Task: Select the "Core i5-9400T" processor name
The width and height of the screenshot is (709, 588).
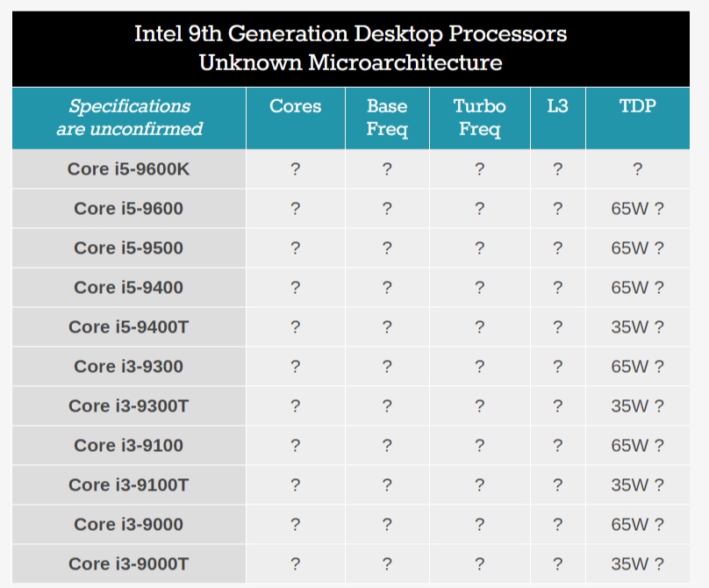Action: click(x=128, y=327)
